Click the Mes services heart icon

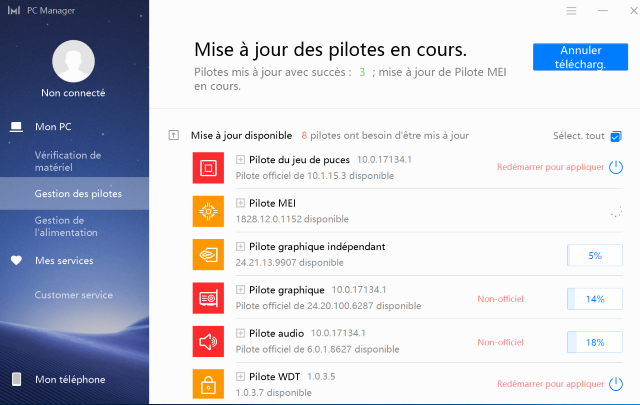click(16, 260)
